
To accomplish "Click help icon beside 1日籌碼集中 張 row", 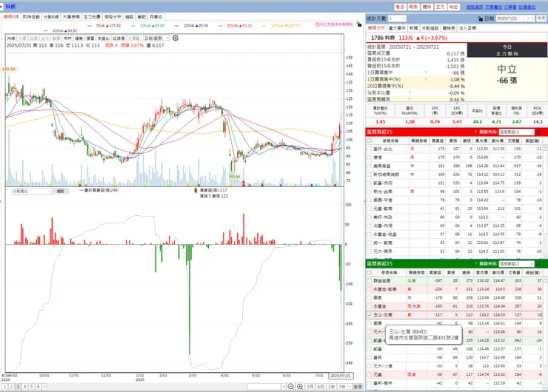I will pos(426,72).
